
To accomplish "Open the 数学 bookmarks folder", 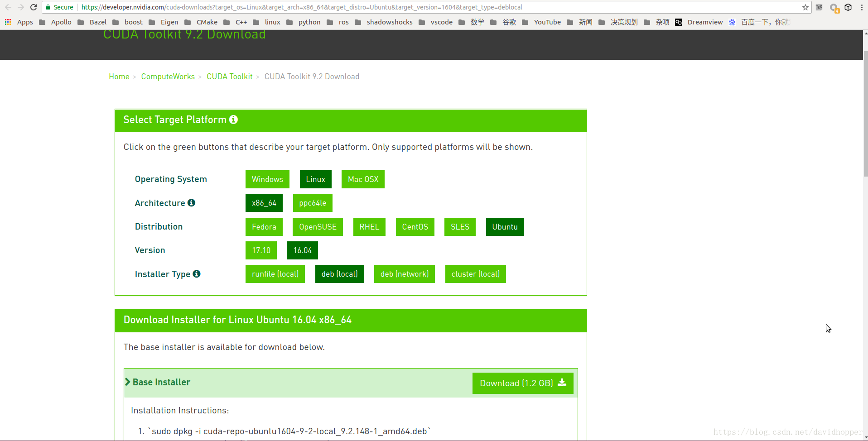I will pos(471,22).
